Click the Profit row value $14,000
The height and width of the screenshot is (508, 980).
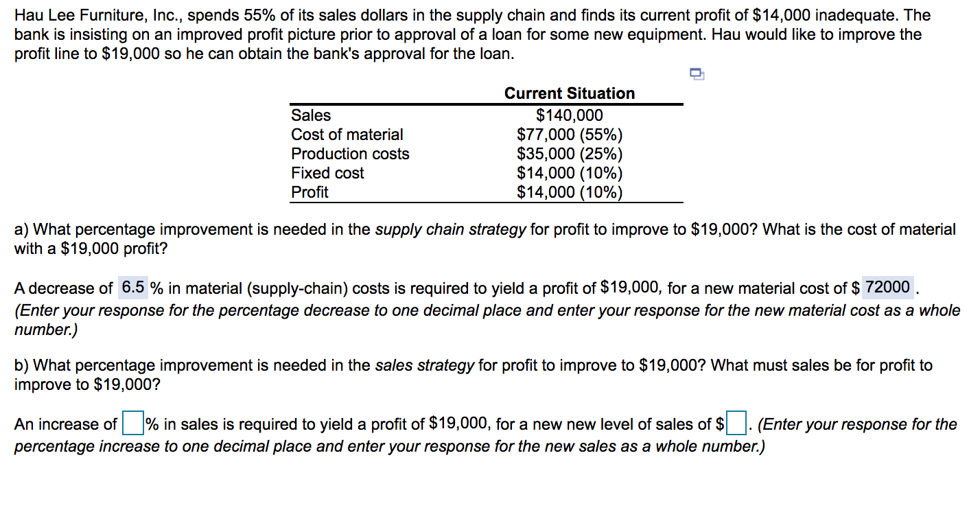tap(570, 192)
